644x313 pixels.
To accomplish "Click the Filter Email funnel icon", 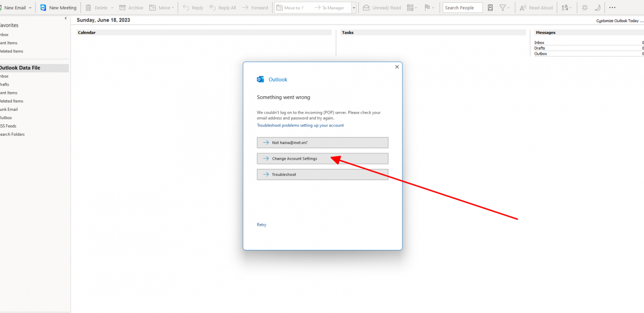I will click(503, 8).
